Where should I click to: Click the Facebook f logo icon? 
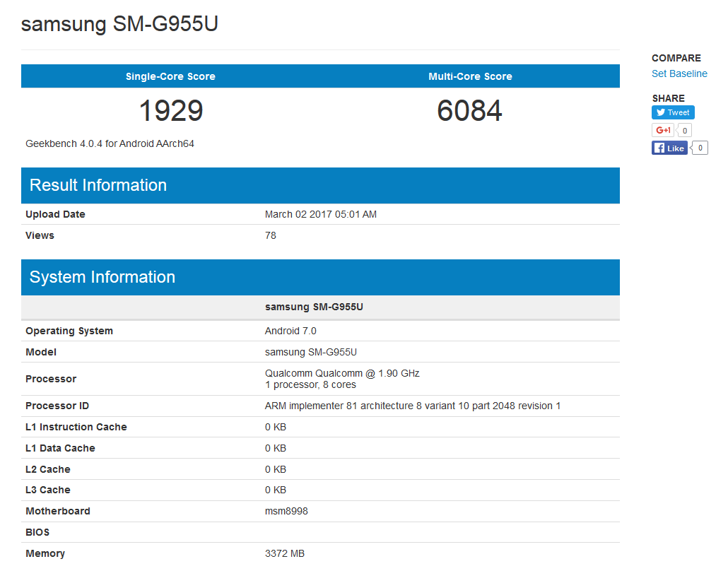pyautogui.click(x=659, y=148)
